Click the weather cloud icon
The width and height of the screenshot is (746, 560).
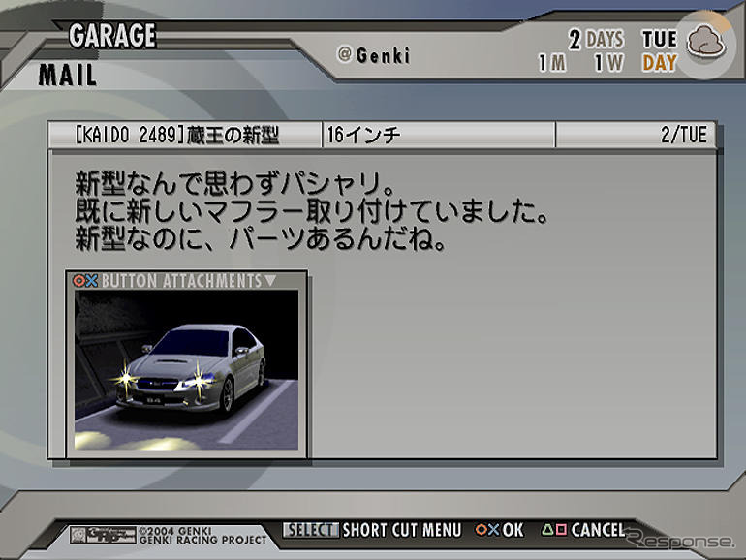pos(706,42)
